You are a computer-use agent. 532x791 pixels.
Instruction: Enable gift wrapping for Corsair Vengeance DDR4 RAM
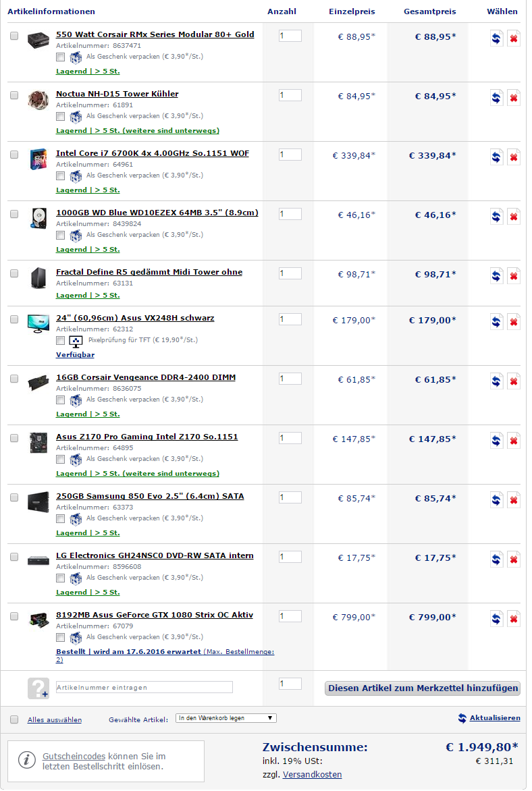click(x=61, y=400)
